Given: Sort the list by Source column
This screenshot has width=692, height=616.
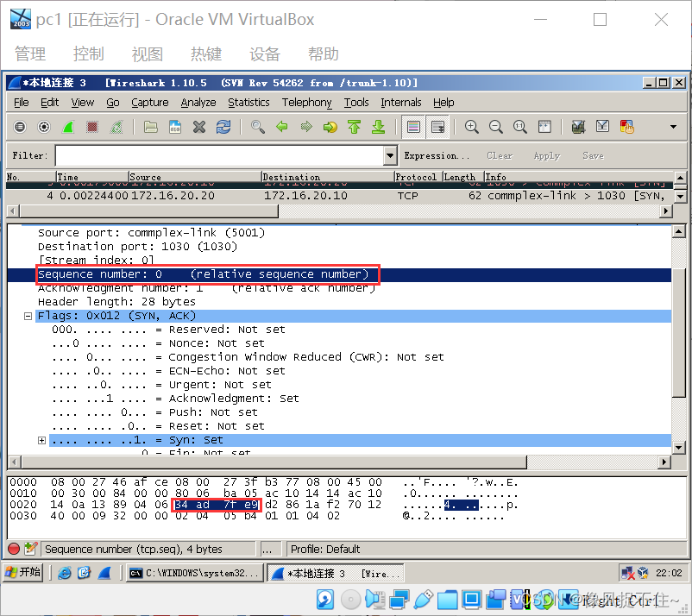Looking at the screenshot, I should tap(195, 177).
